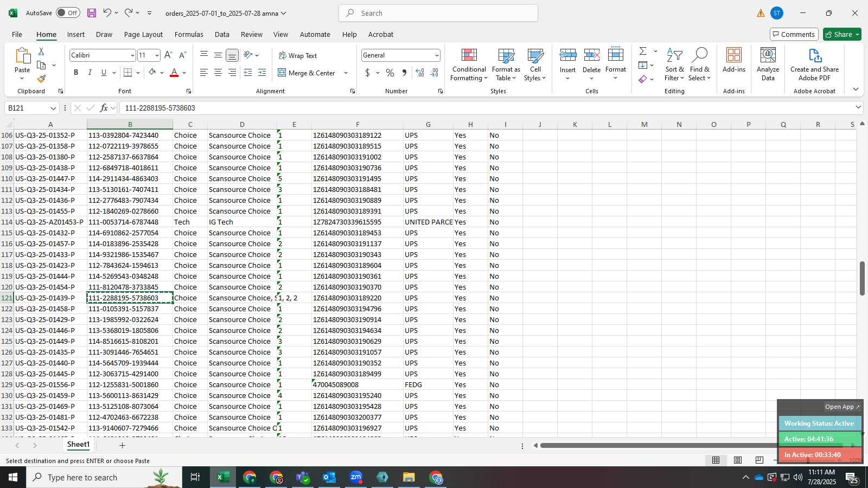Click the Decrease Font Size icon
The width and height of the screenshot is (868, 488).
(x=182, y=55)
